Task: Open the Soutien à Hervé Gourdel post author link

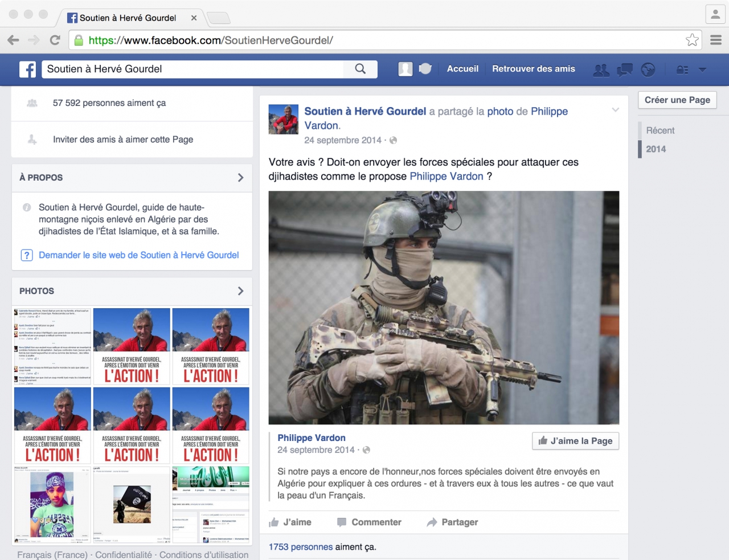Action: [365, 112]
